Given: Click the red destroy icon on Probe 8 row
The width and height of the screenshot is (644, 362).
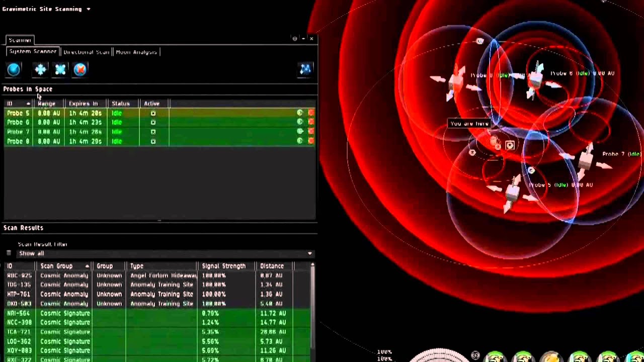Looking at the screenshot, I should coord(310,141).
